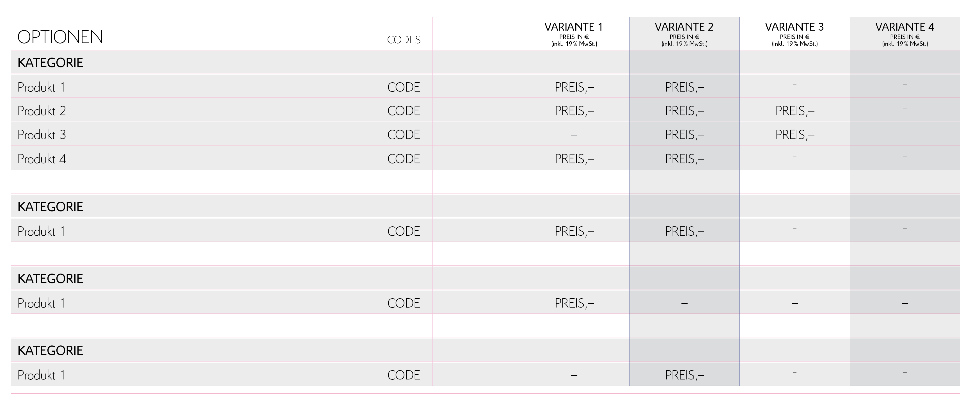
Task: Click the fourth KATEGORIE row label
Action: (50, 351)
